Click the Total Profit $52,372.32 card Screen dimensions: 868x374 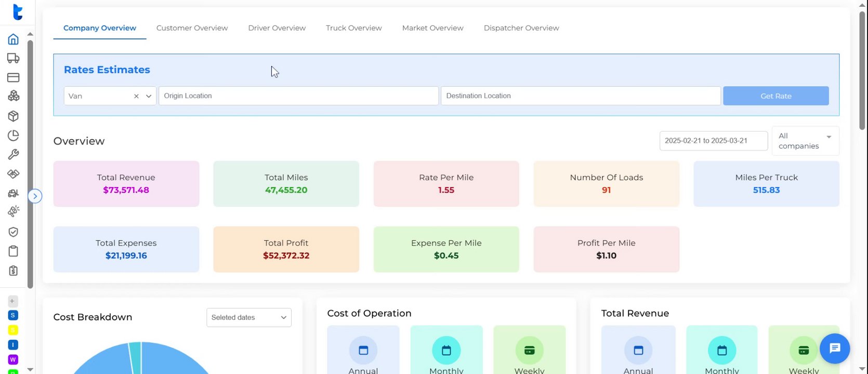(x=286, y=249)
